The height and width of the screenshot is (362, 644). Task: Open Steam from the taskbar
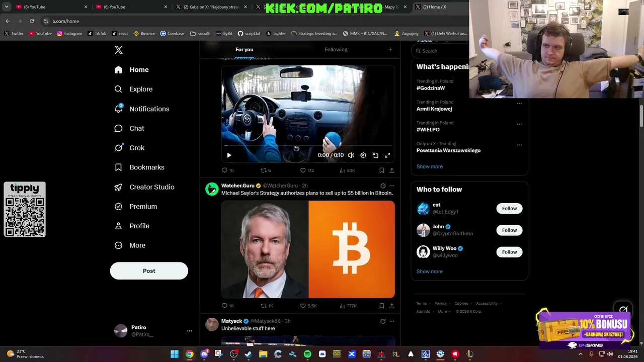(x=249, y=354)
